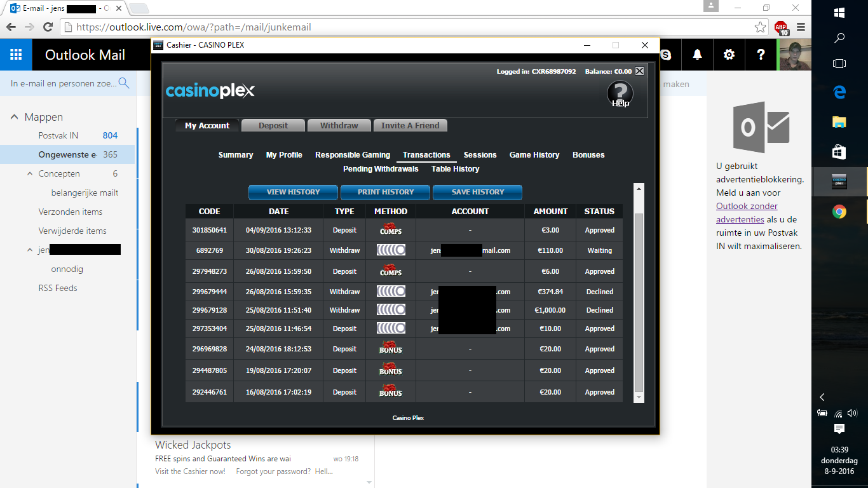
Task: Open My Profile section
Action: pyautogui.click(x=284, y=155)
